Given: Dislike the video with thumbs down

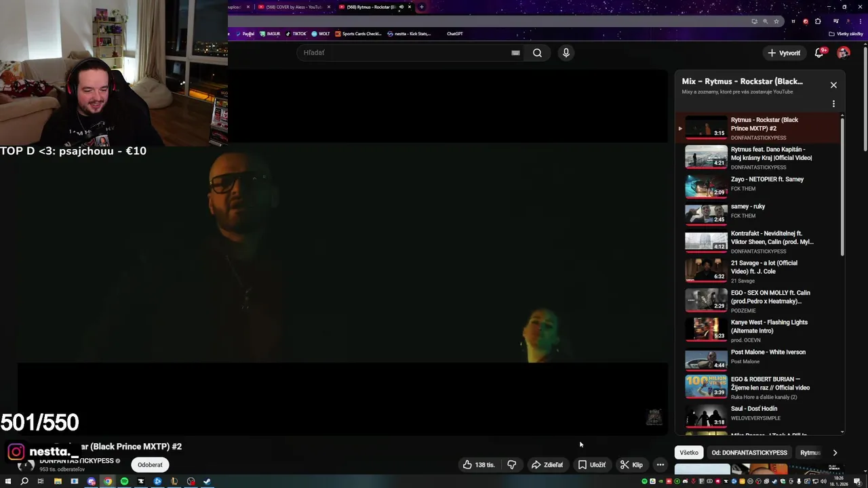Looking at the screenshot, I should point(512,465).
